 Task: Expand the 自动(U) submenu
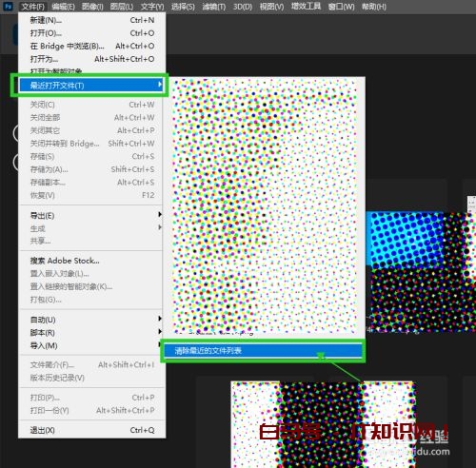pos(92,320)
